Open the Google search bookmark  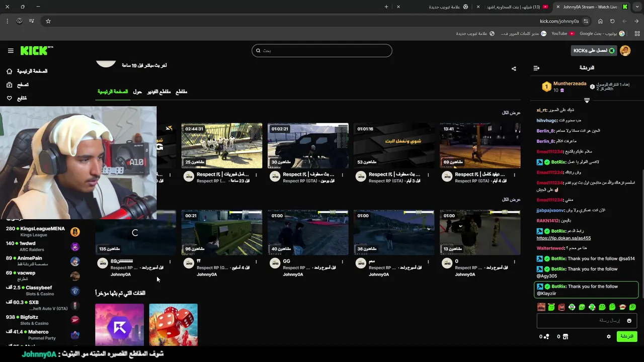[602, 34]
